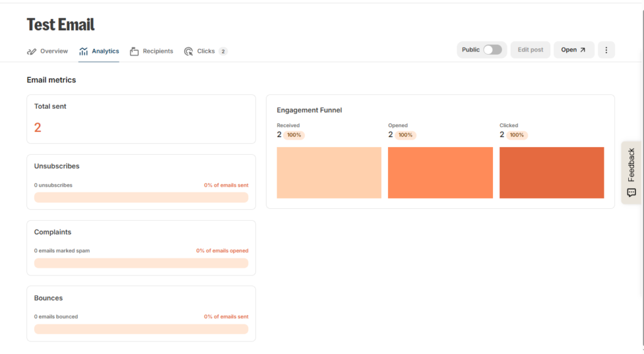Click the Edit post button
Screen dimensions: 644x354
pos(530,50)
